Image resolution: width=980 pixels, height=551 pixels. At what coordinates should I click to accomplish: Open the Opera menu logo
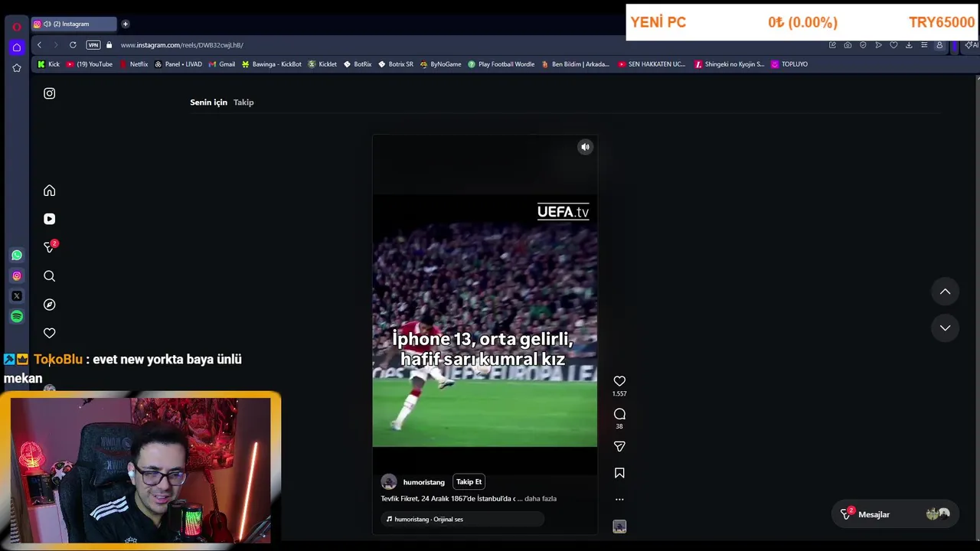coord(17,26)
